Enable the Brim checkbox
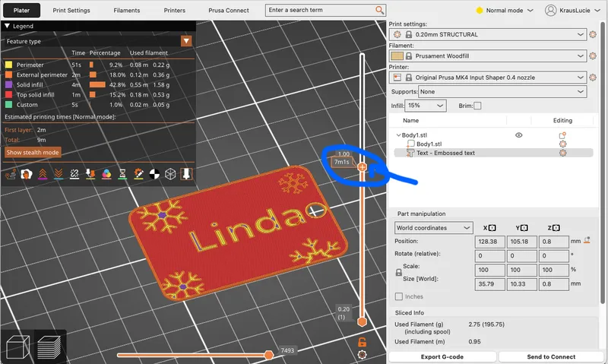 (477, 106)
